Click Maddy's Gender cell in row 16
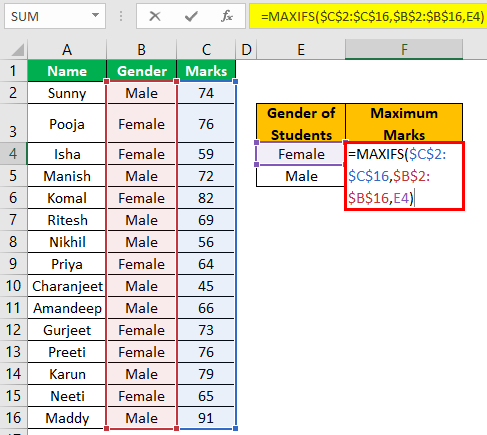Viewport: 487px width, 435px height. (x=142, y=418)
